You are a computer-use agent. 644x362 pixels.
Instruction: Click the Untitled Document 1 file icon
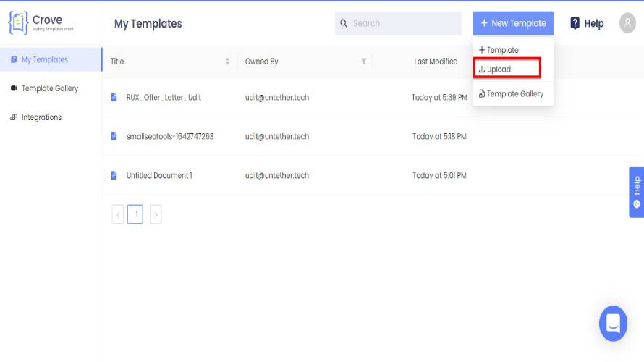point(114,175)
